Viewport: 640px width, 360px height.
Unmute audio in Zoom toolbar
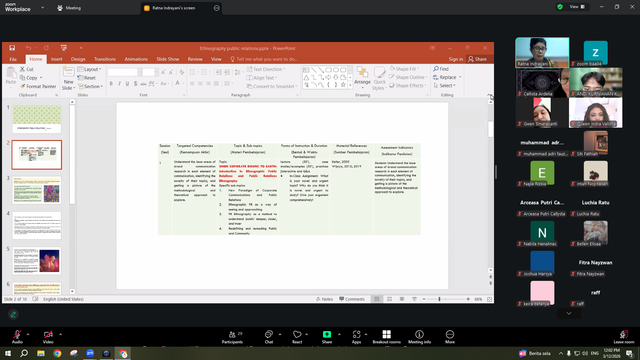click(x=17, y=337)
